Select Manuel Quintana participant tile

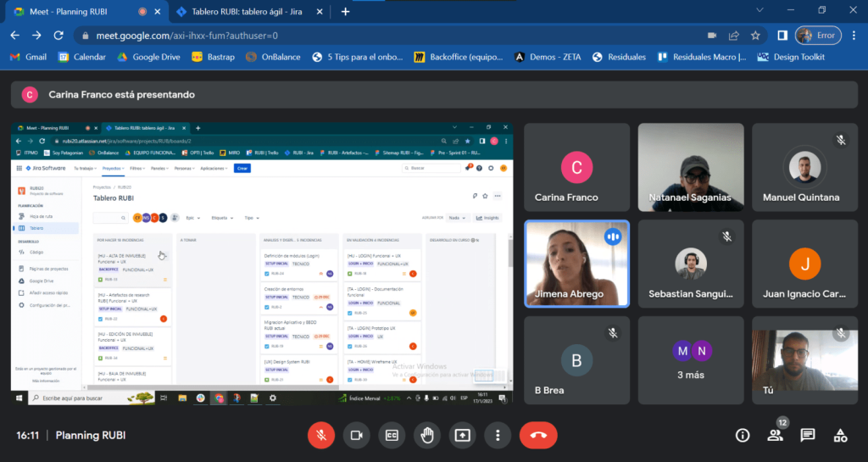pos(805,167)
